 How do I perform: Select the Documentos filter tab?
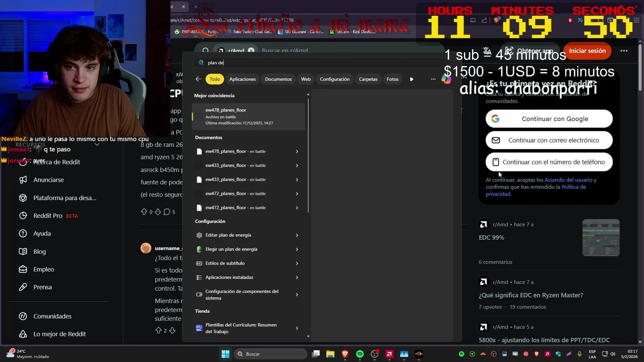278,79
